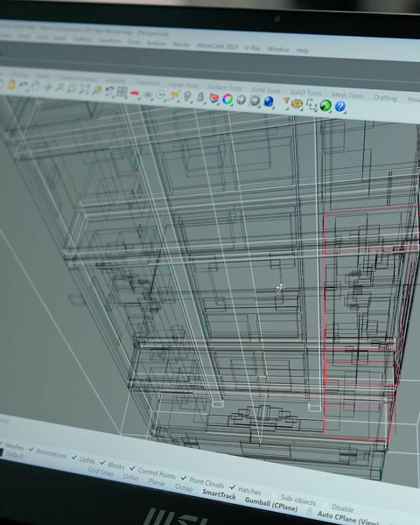Click the Shaded Viewport sphere icon

click(x=241, y=100)
